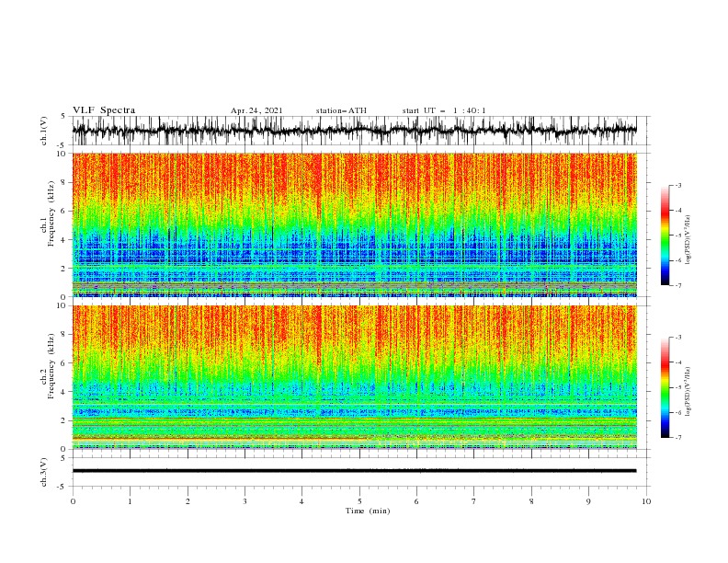Image resolution: width=728 pixels, height=563 pixels.
Task: Click the "5" tick on the time axis
Action: 359,501
